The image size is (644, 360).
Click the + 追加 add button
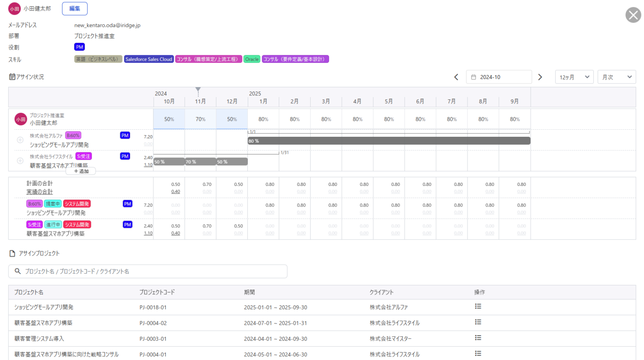tap(81, 171)
